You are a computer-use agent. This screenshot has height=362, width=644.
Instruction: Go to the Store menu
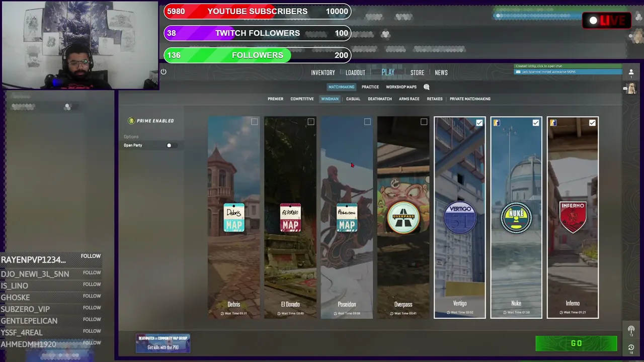click(417, 73)
